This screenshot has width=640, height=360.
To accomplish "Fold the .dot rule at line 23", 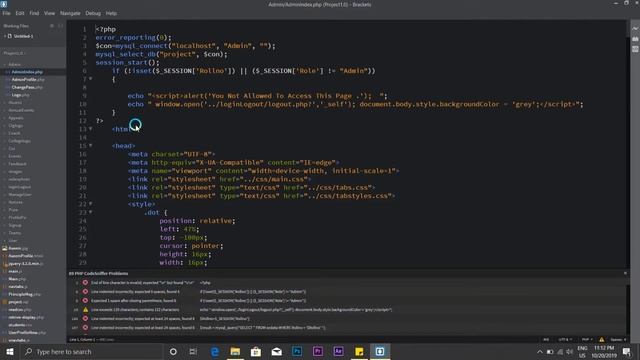I will pyautogui.click(x=91, y=212).
